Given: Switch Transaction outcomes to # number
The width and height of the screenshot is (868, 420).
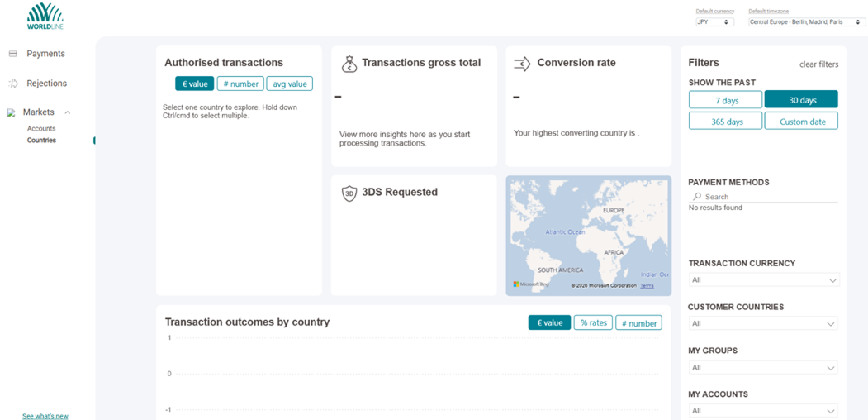Looking at the screenshot, I should 639,323.
